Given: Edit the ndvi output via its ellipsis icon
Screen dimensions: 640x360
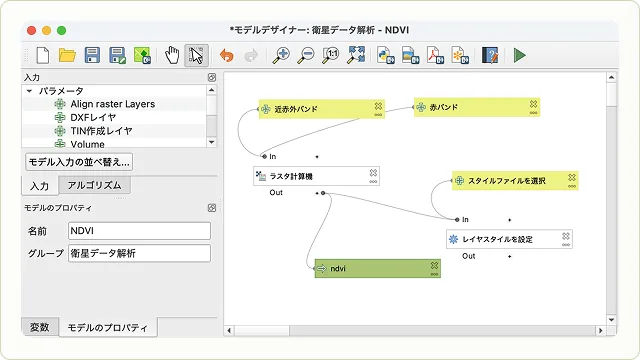Looking at the screenshot, I should (434, 274).
